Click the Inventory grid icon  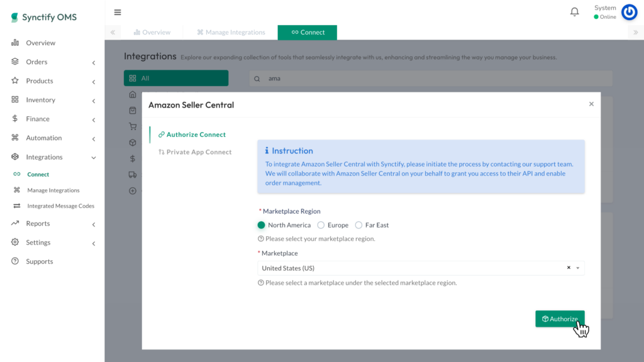click(x=15, y=99)
